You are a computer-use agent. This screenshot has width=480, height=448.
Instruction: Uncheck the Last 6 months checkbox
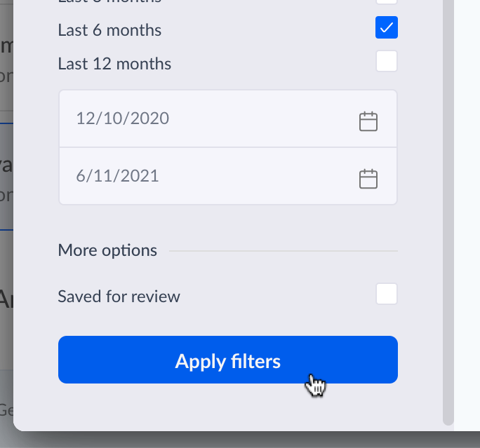point(387,28)
